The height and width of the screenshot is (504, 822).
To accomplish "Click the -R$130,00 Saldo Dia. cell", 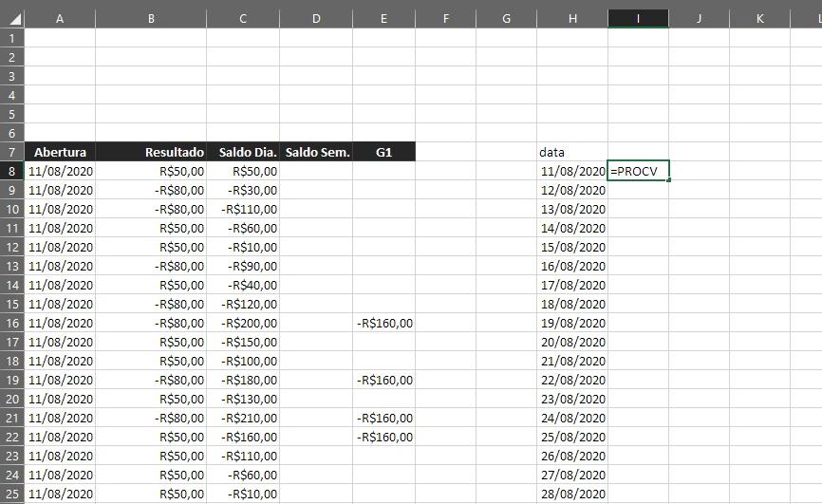I will pos(243,399).
